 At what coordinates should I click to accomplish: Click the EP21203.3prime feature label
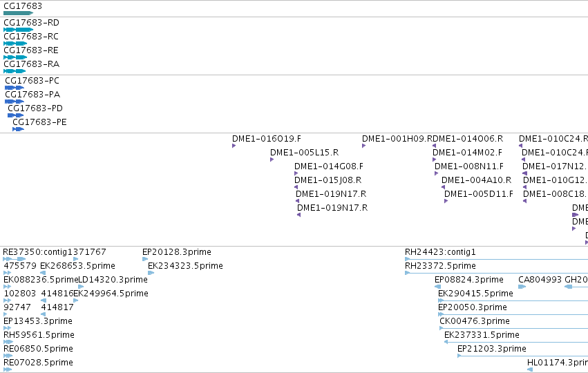click(x=492, y=349)
